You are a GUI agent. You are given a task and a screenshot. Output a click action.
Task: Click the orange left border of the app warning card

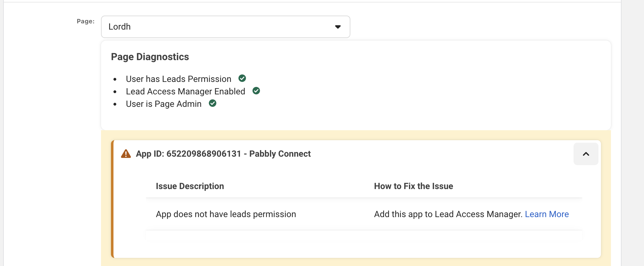(112, 199)
